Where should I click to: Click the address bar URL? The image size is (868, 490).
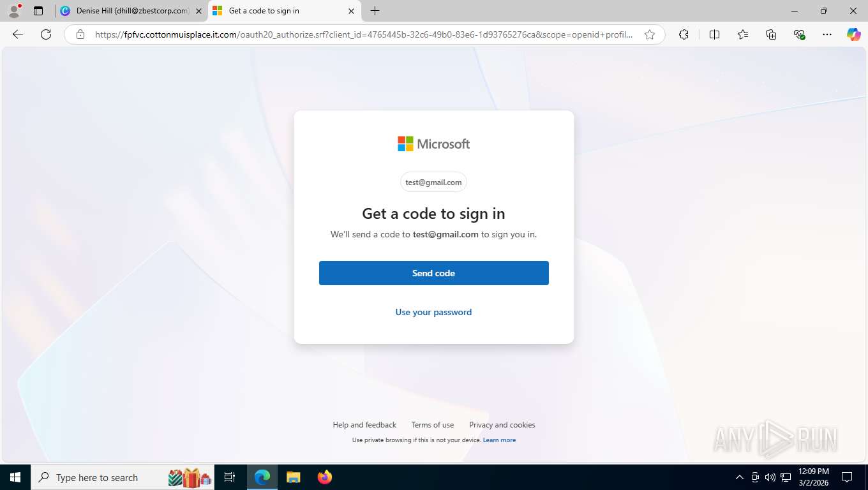pos(364,34)
